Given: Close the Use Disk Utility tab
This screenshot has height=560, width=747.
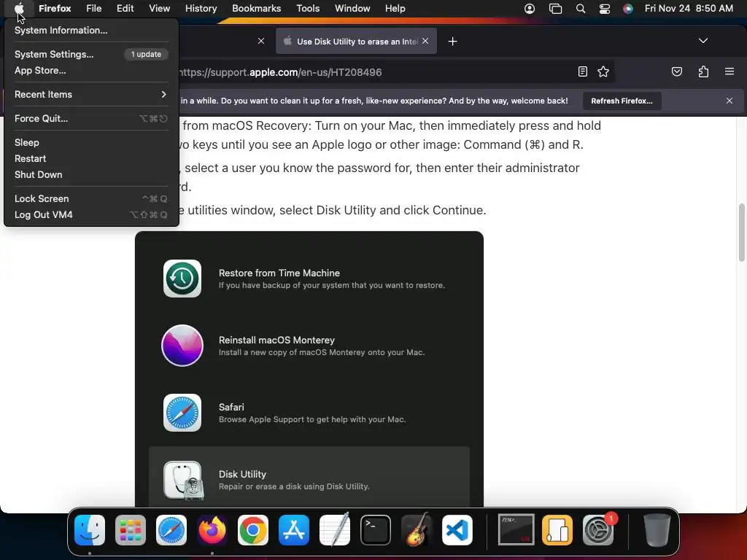Looking at the screenshot, I should [425, 41].
